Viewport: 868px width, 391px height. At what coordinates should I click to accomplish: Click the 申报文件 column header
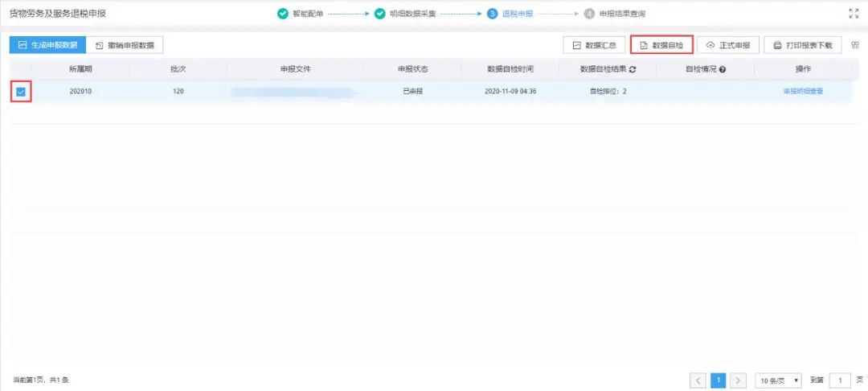[295, 69]
